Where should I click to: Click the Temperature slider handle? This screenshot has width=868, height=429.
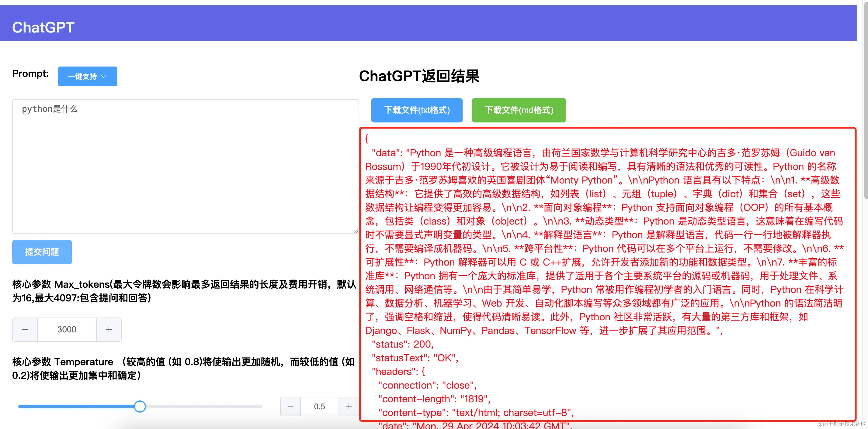coord(140,407)
